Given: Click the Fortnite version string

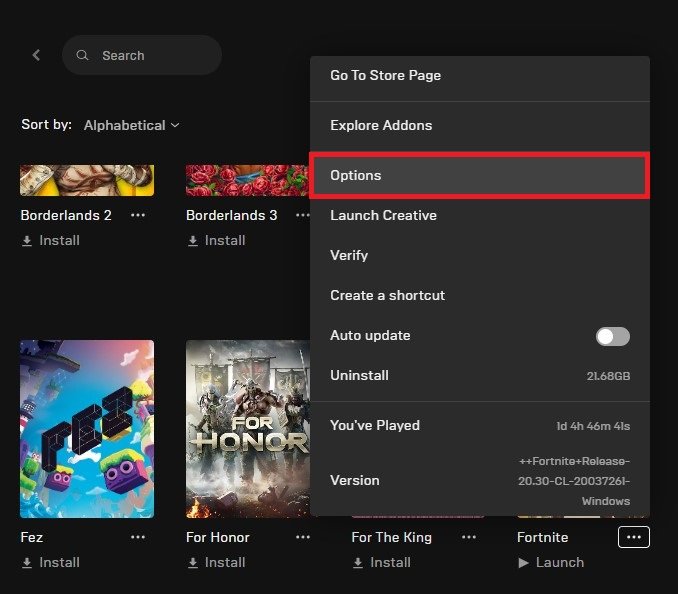Looking at the screenshot, I should pyautogui.click(x=574, y=481).
